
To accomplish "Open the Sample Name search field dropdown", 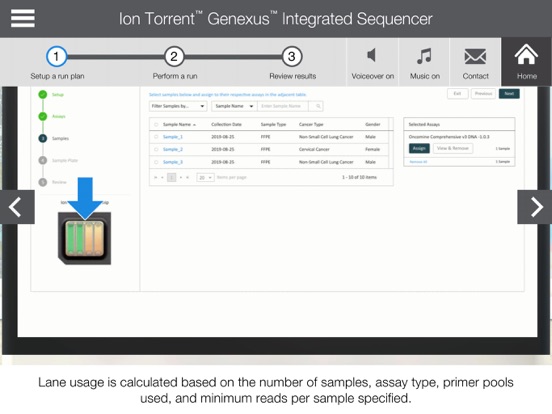I will click(x=234, y=106).
